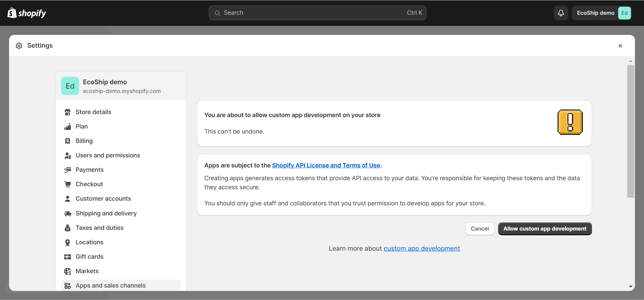Click the Shipping and delivery truck icon
644x300 pixels.
coord(68,213)
